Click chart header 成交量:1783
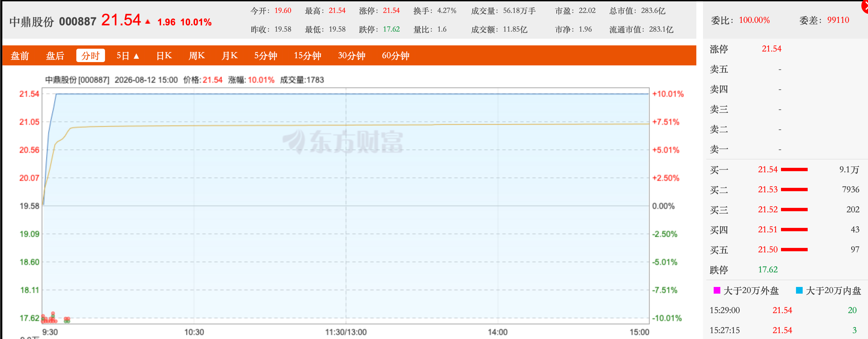Viewport: 868px width, 339px height. [302, 80]
